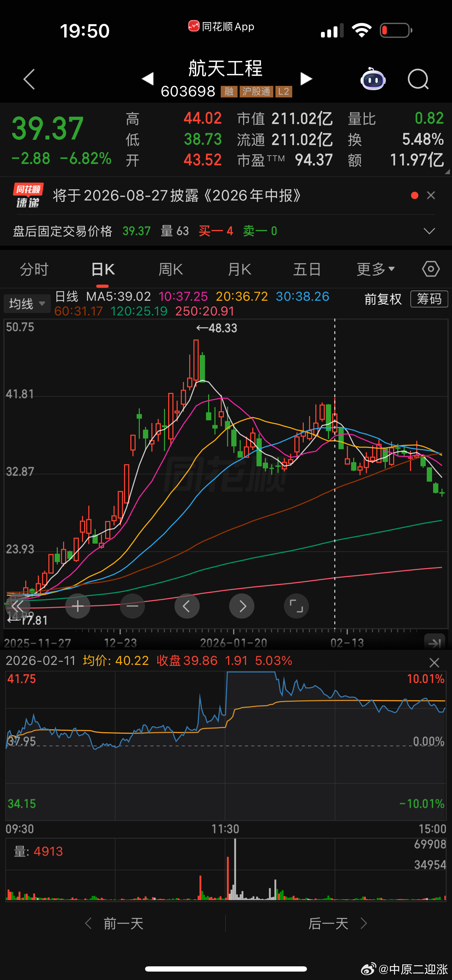Open the 均线 indicator dropdown
Screen dimensions: 452x980
27,304
